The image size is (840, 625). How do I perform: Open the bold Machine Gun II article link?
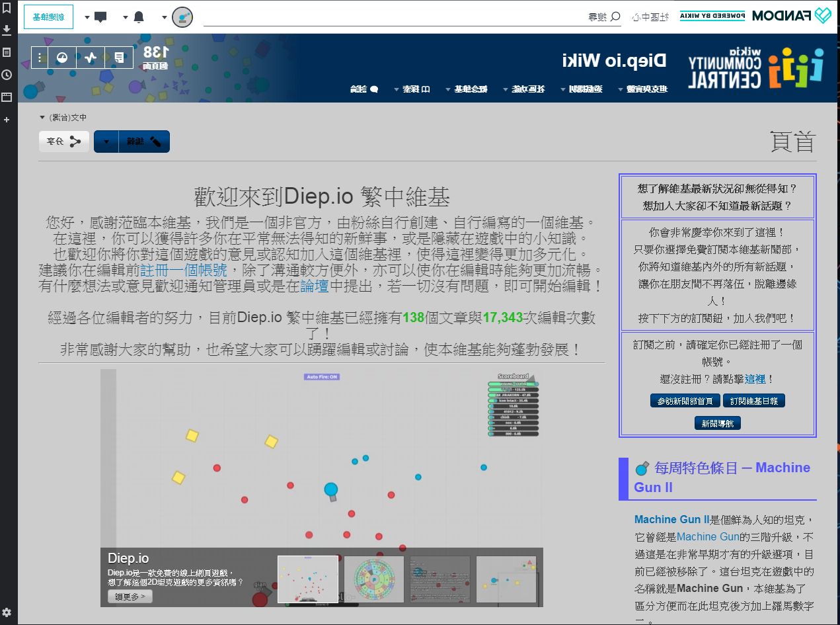(671, 519)
